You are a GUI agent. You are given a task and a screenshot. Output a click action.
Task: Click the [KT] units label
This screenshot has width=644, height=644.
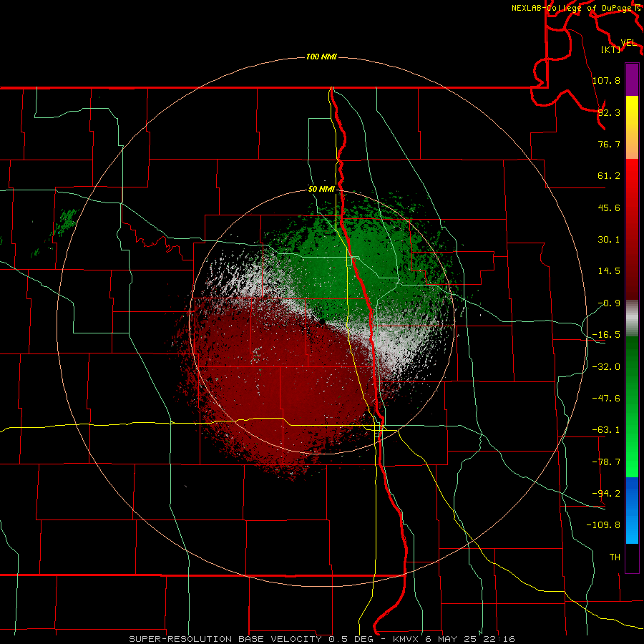point(611,49)
